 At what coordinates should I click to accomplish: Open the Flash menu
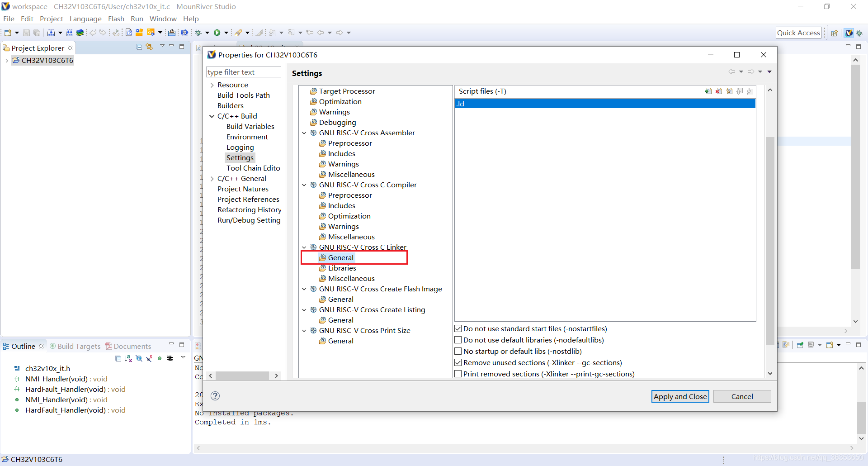[x=116, y=19]
